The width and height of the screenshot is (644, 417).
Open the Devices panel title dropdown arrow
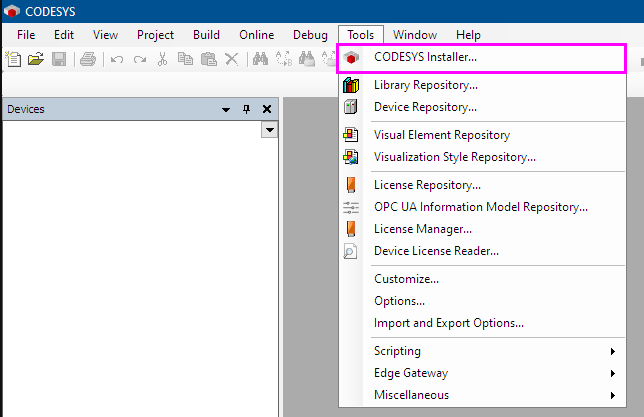click(226, 110)
